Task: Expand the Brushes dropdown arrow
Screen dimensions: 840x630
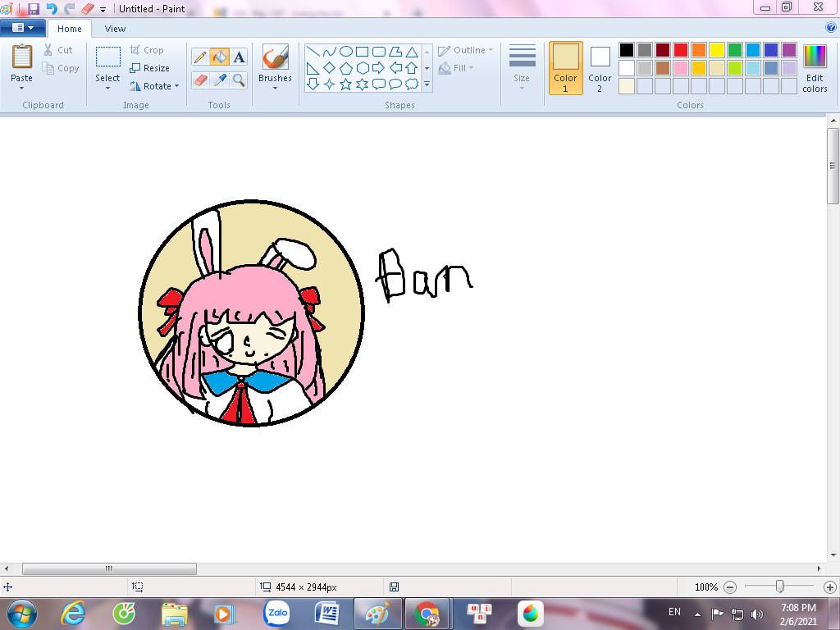Action: tap(276, 88)
